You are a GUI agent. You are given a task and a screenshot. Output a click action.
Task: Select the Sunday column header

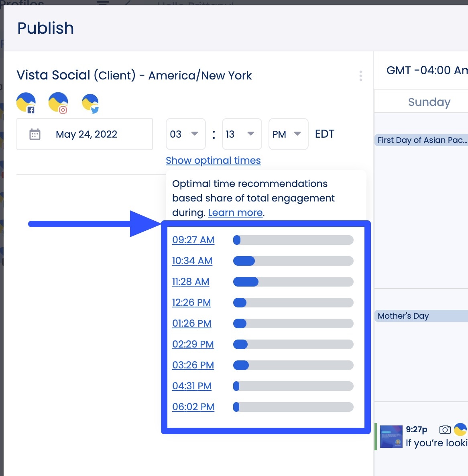click(429, 102)
